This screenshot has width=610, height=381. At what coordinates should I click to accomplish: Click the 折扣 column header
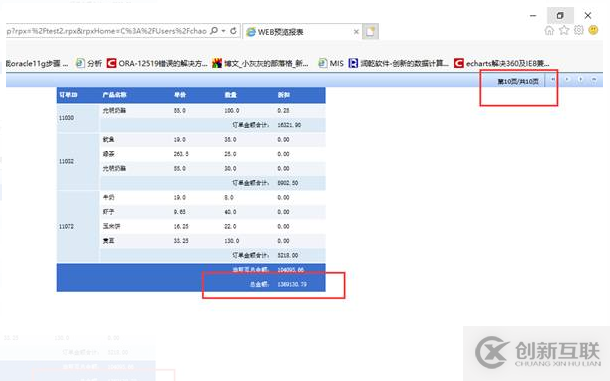pyautogui.click(x=284, y=95)
